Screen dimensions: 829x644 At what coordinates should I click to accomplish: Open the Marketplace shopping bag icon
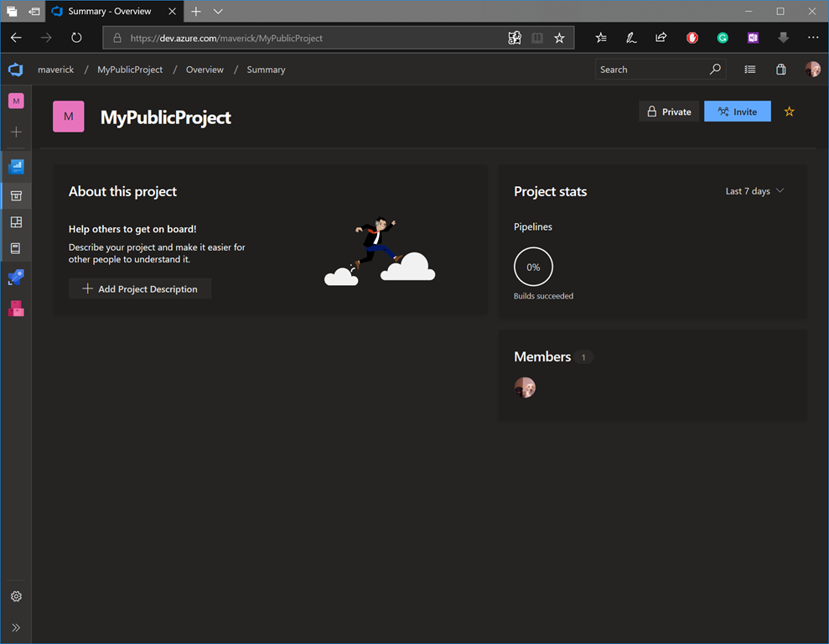click(x=780, y=70)
